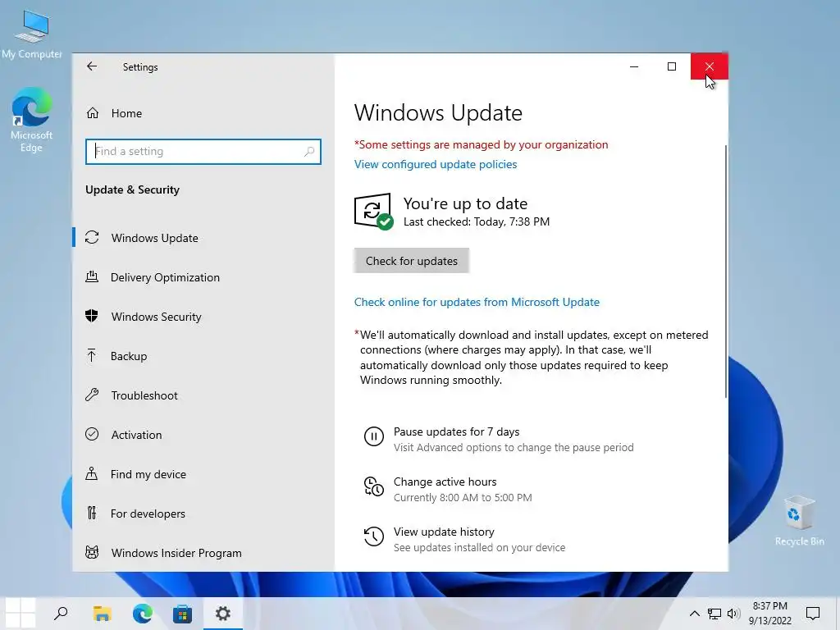This screenshot has height=630, width=840.
Task: Click the Troubleshoot wrench icon
Action: [92, 395]
